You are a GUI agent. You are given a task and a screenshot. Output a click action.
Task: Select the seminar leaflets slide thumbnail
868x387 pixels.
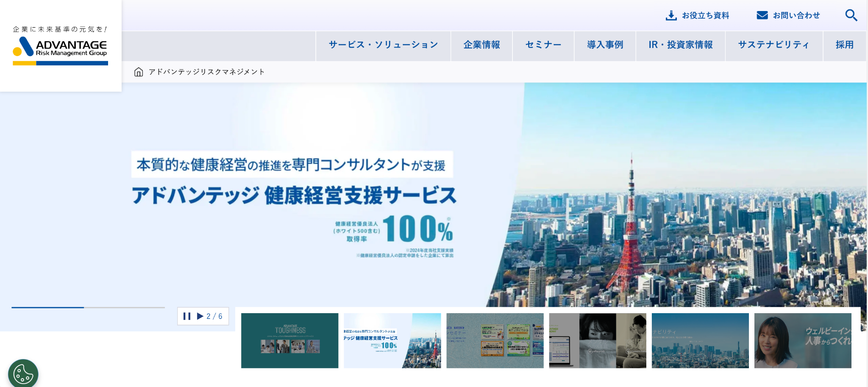click(495, 341)
